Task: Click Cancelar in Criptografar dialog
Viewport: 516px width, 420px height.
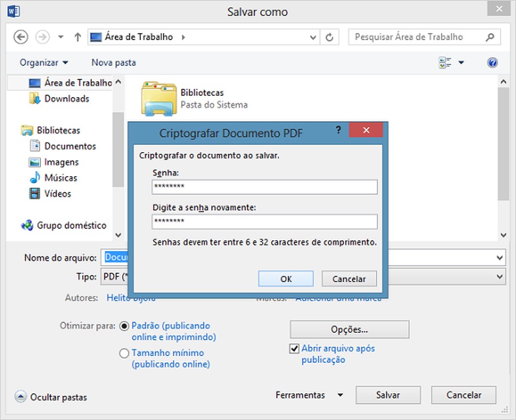Action: click(x=349, y=279)
